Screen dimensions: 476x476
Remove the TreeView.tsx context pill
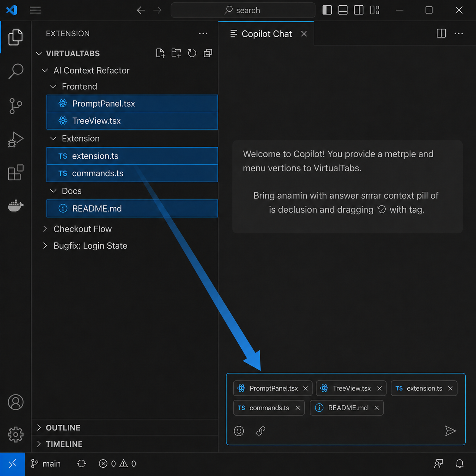380,388
